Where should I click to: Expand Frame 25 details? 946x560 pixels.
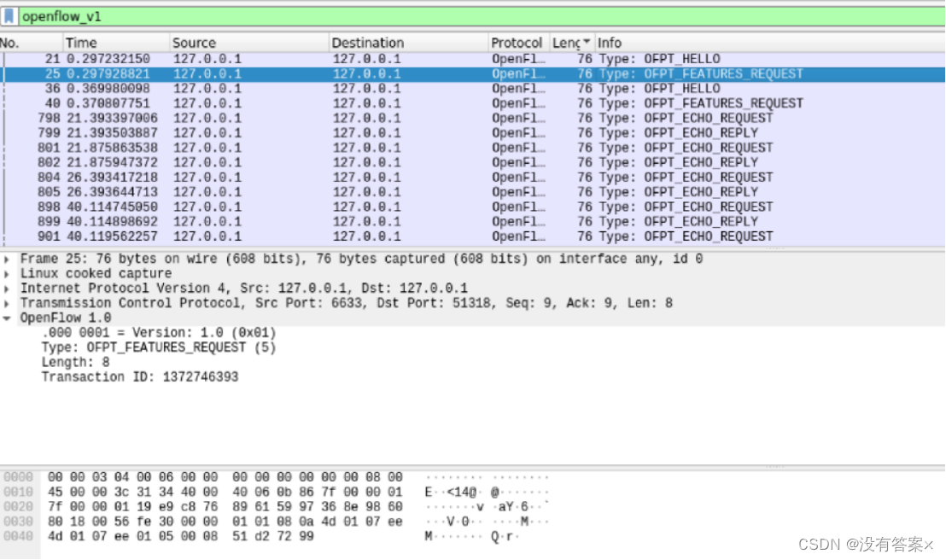tap(8, 258)
